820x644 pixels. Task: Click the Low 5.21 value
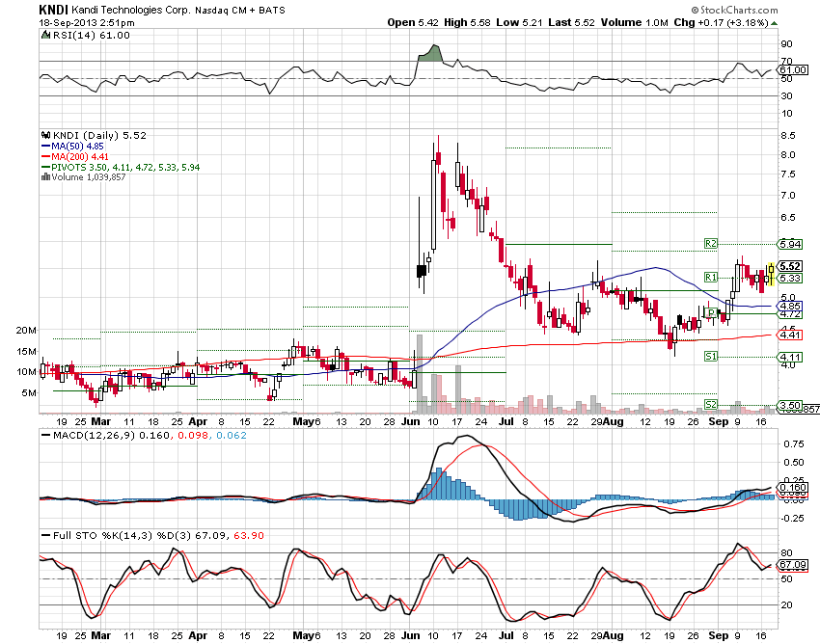[x=519, y=22]
